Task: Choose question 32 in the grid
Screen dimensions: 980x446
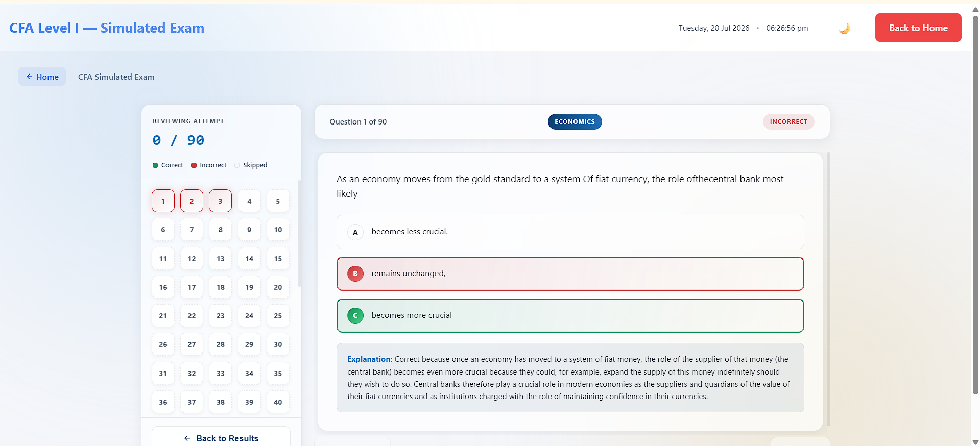Action: pos(192,373)
